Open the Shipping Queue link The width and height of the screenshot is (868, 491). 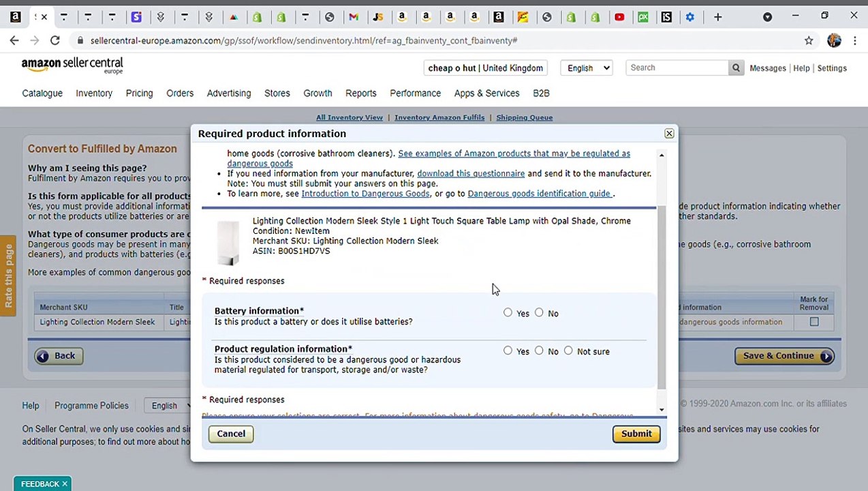point(524,117)
